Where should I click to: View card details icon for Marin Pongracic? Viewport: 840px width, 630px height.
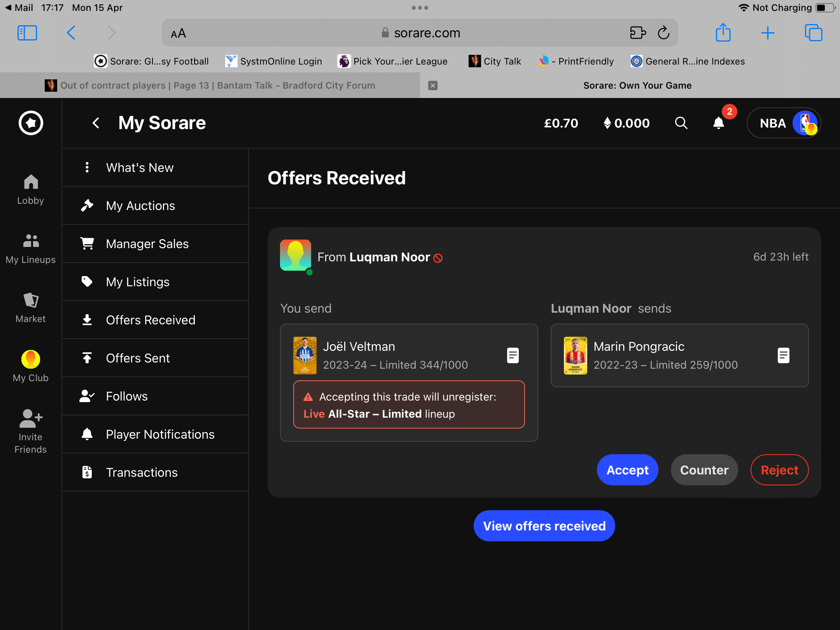pyautogui.click(x=784, y=355)
